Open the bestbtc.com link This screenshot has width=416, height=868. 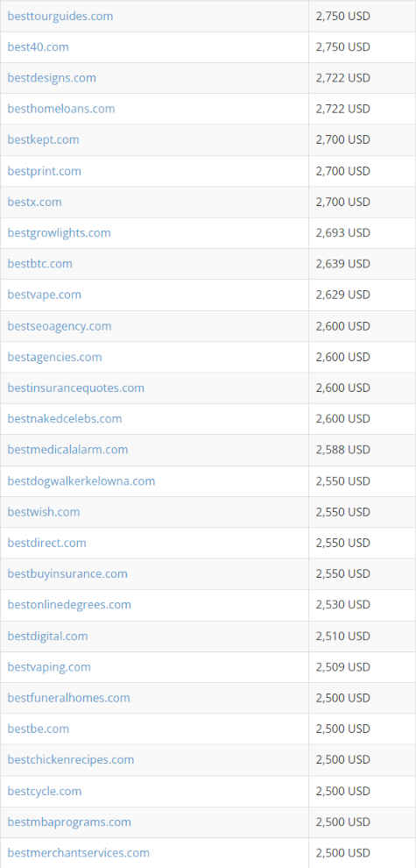tap(39, 264)
